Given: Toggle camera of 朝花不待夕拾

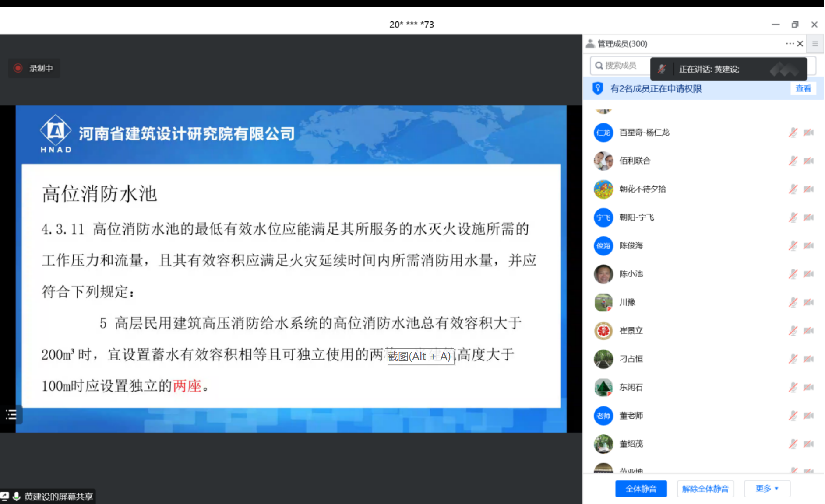Looking at the screenshot, I should pyautogui.click(x=808, y=189).
